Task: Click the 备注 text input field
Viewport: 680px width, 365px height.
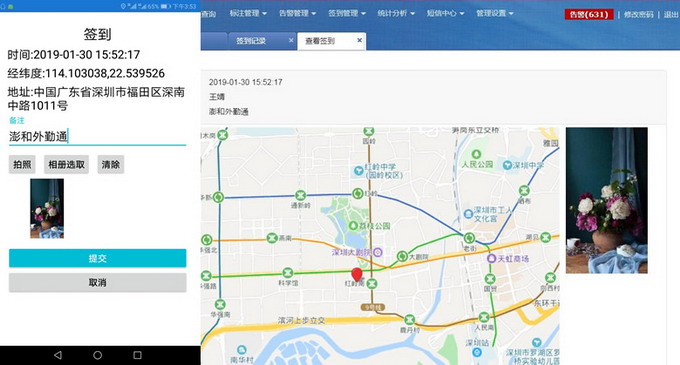Action: point(98,137)
